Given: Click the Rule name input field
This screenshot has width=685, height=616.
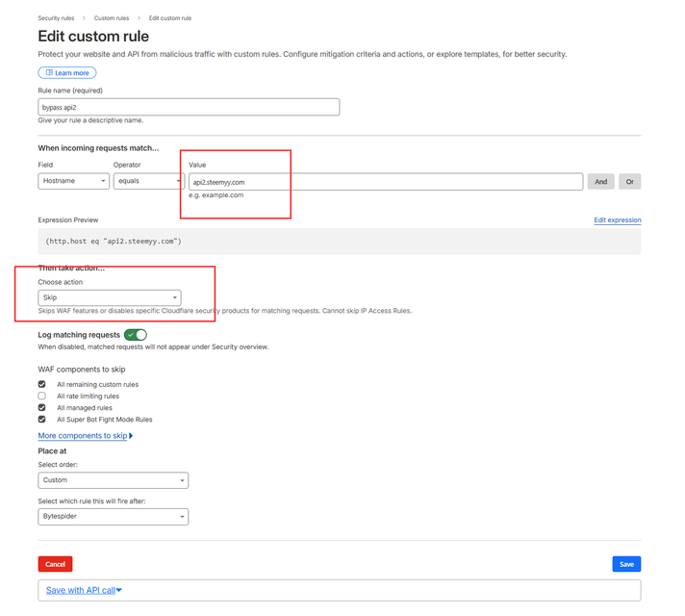Looking at the screenshot, I should [189, 107].
